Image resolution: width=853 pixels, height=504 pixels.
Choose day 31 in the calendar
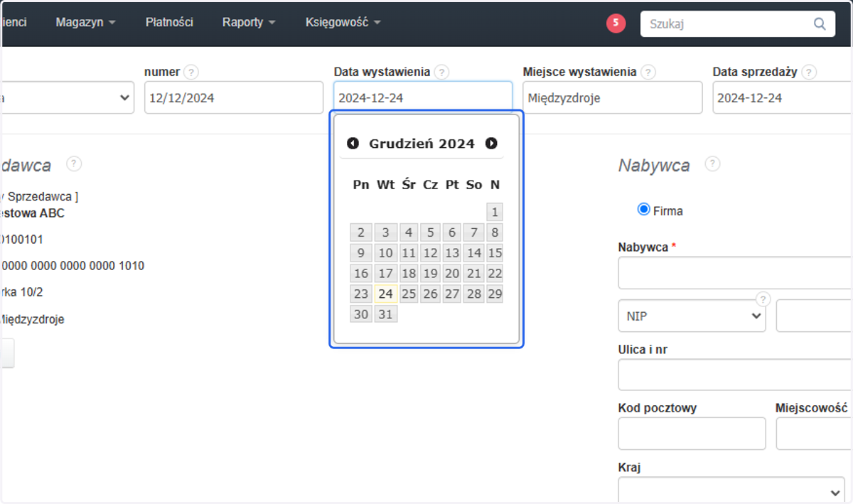pyautogui.click(x=385, y=313)
